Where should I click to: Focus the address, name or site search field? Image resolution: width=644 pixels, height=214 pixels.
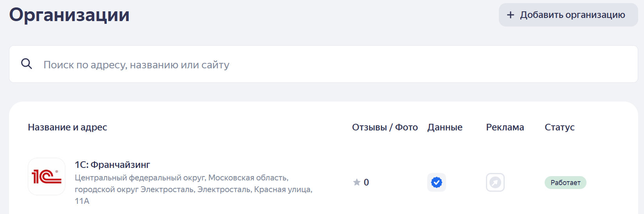click(313, 64)
